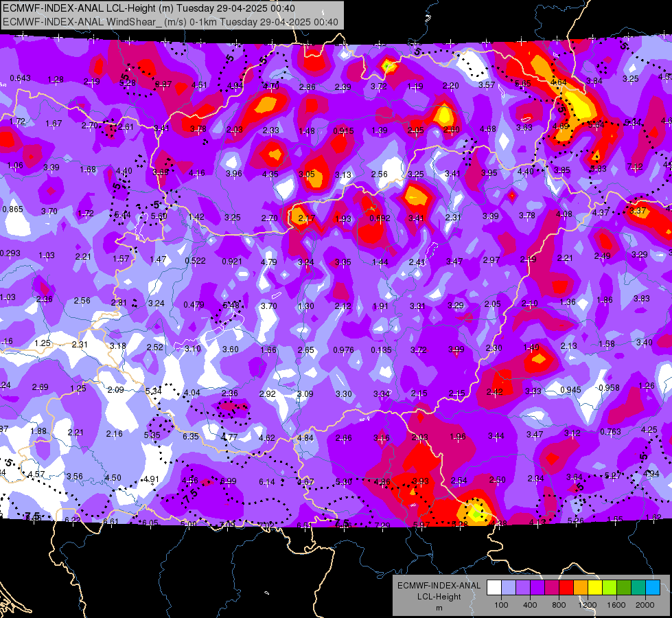Click legend scale label 400
The height and width of the screenshot is (618, 672).
click(x=530, y=605)
